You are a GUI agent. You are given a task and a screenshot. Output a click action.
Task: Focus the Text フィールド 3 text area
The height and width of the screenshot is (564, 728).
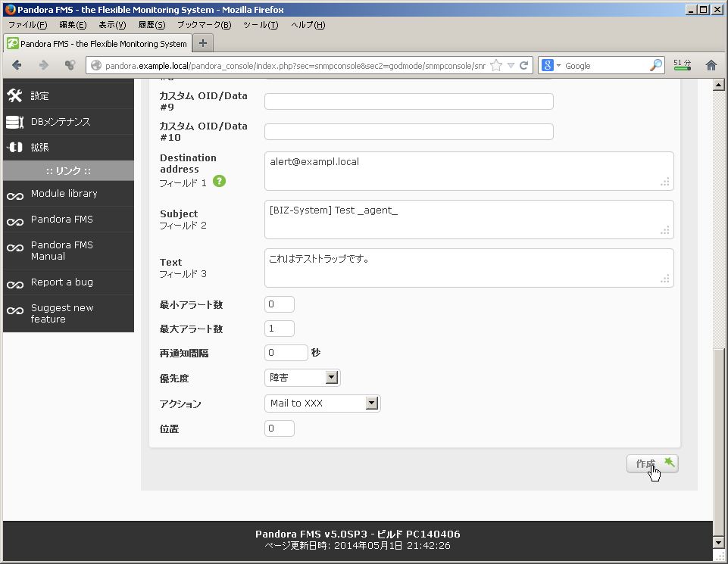tap(469, 268)
